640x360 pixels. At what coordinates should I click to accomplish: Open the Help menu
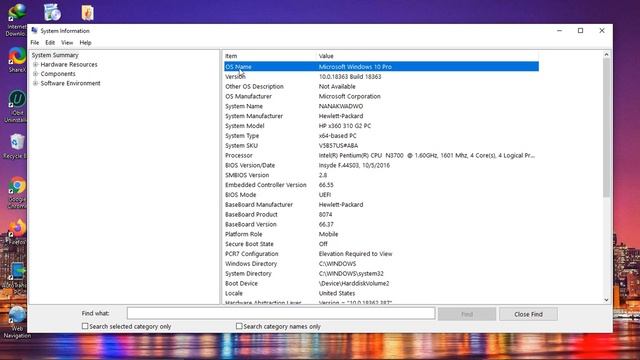coord(85,42)
